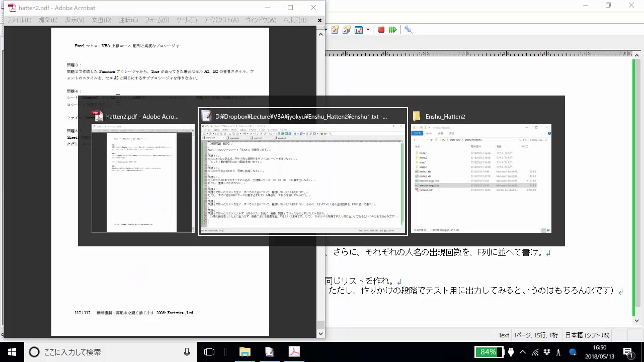Expand hidden system tray icons chevron
644x362 pixels.
point(523,352)
